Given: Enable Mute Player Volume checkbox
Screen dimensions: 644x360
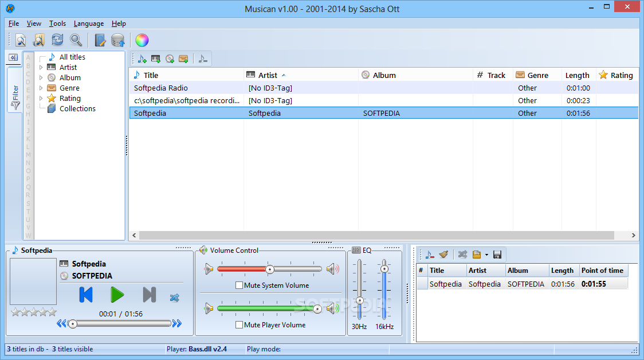Looking at the screenshot, I should point(239,324).
